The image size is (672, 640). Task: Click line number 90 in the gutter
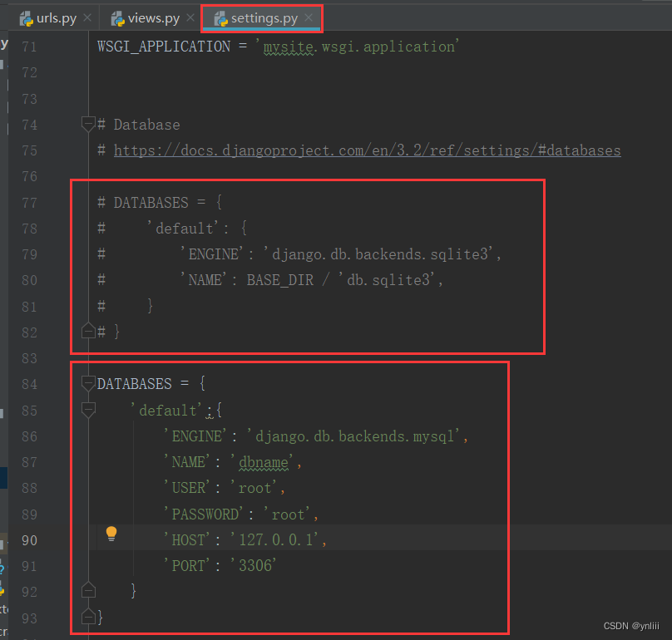point(29,540)
